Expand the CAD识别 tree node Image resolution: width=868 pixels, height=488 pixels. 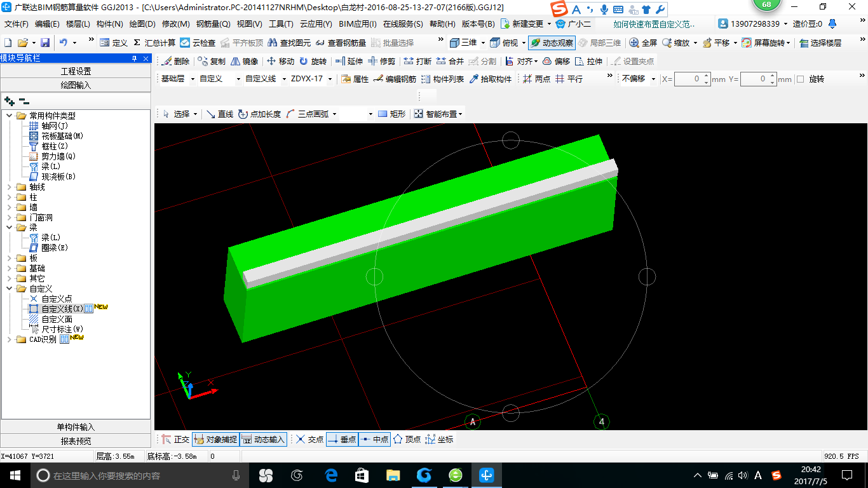[x=10, y=339]
